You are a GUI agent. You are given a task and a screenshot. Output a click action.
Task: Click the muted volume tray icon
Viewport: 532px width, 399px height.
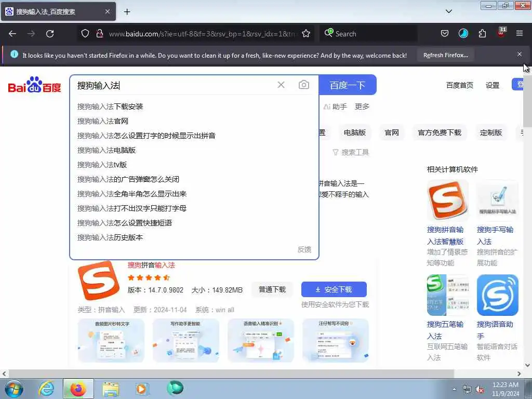(480, 390)
